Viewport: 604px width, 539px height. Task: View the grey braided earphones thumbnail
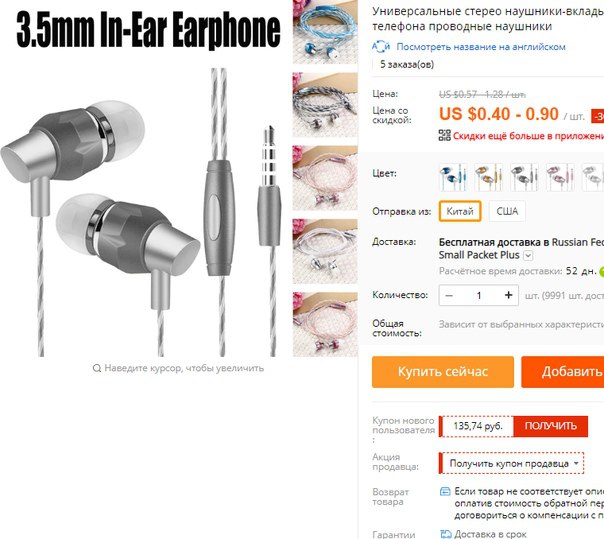point(325,104)
